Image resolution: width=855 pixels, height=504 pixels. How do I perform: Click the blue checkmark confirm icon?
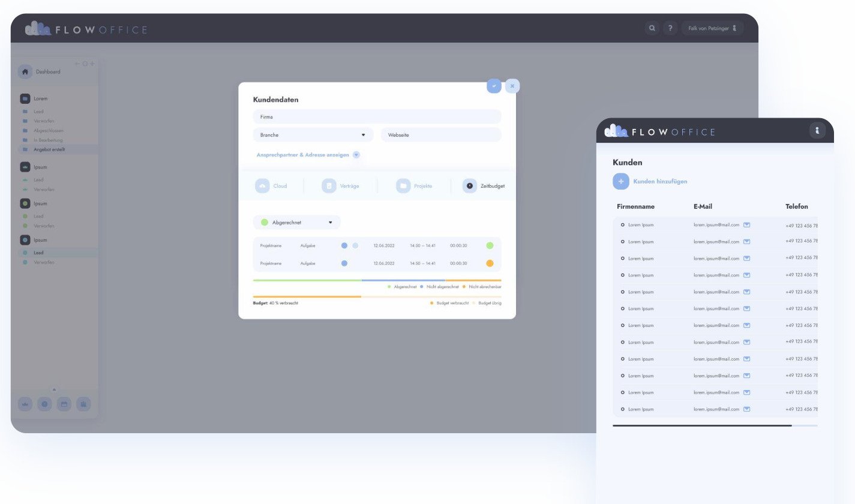[x=494, y=86]
